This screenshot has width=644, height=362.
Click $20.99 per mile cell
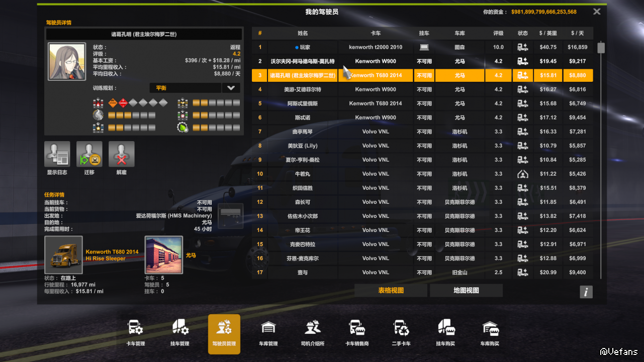coord(548,272)
